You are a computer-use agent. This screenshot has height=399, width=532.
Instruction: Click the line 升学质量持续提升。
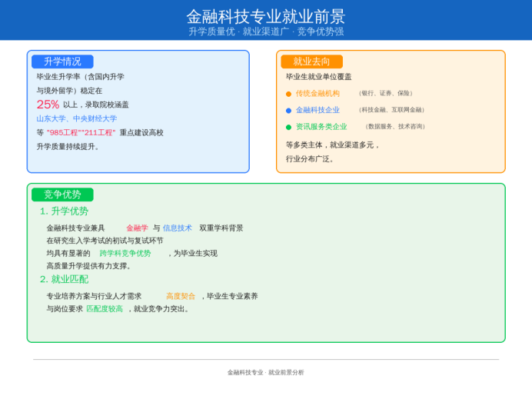68,146
